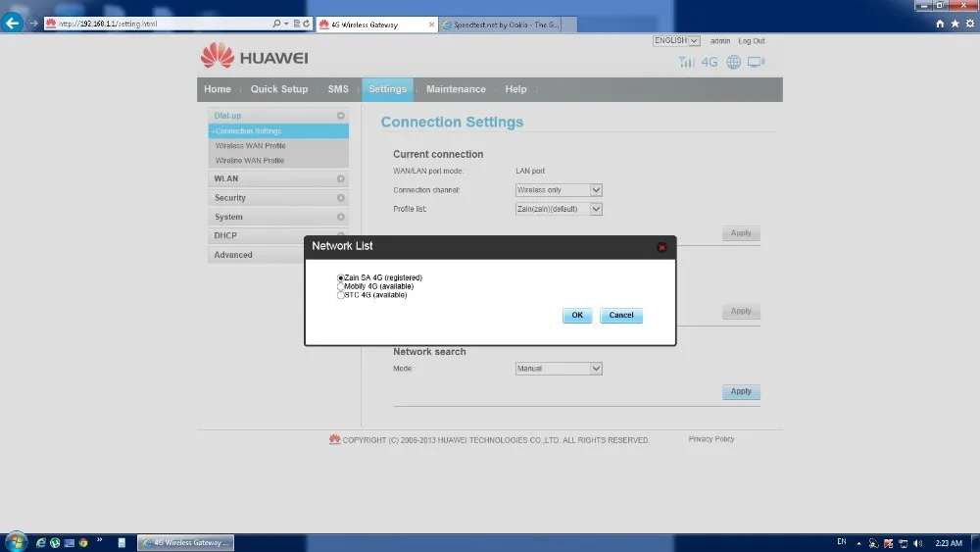
Task: Open the Help nav tab
Action: coord(515,89)
